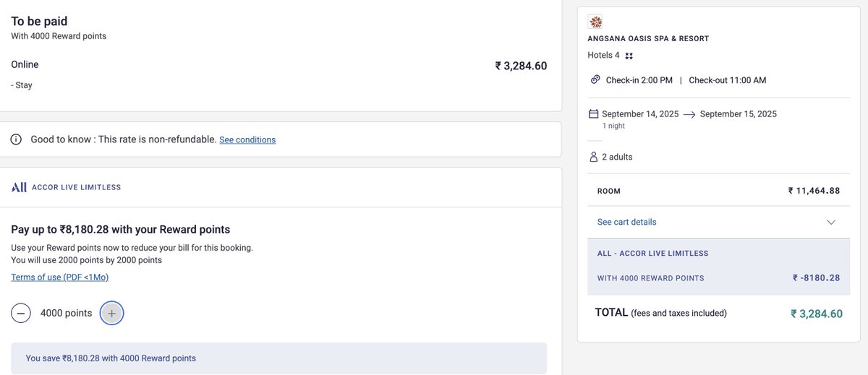
Task: Click the minus button to reduce points
Action: point(21,313)
